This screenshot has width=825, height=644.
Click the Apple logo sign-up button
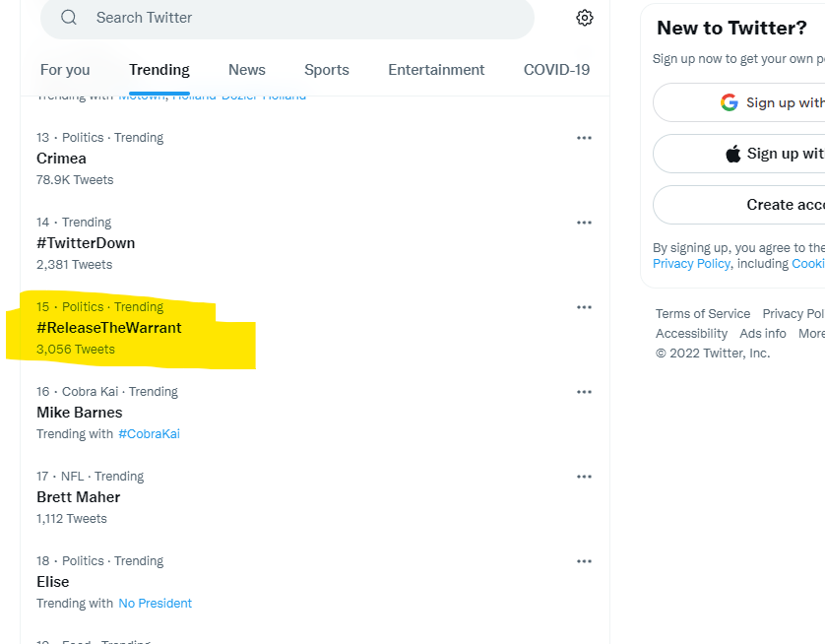pos(738,154)
